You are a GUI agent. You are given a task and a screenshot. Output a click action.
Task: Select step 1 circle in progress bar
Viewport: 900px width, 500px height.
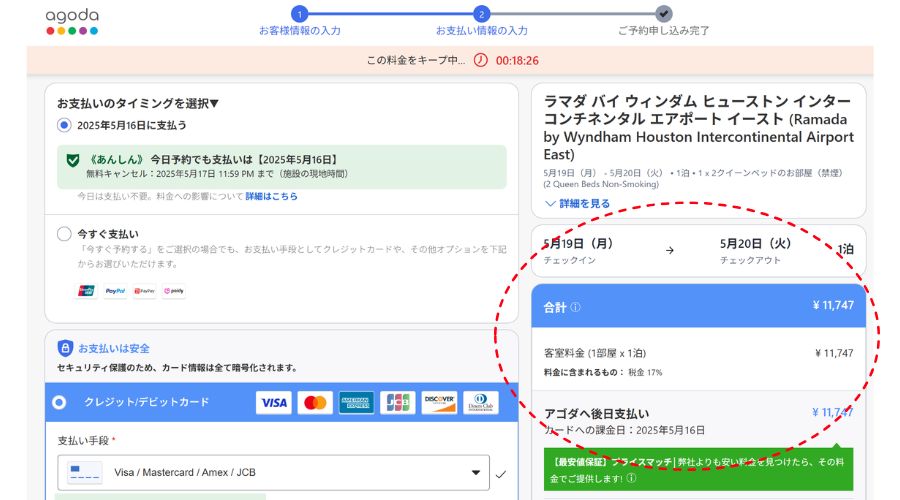point(299,14)
